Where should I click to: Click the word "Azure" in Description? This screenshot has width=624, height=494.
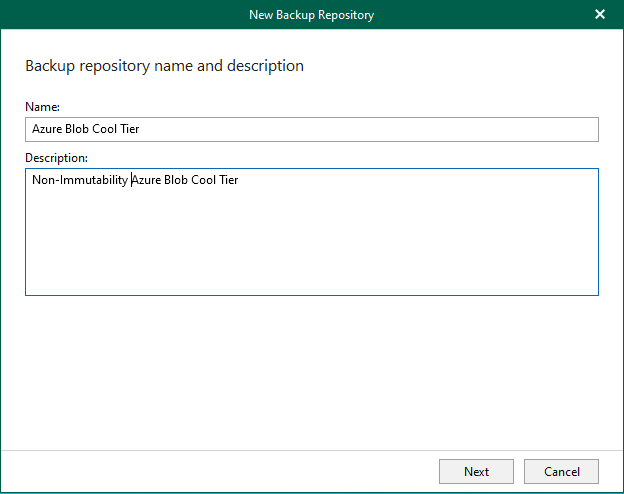click(147, 180)
